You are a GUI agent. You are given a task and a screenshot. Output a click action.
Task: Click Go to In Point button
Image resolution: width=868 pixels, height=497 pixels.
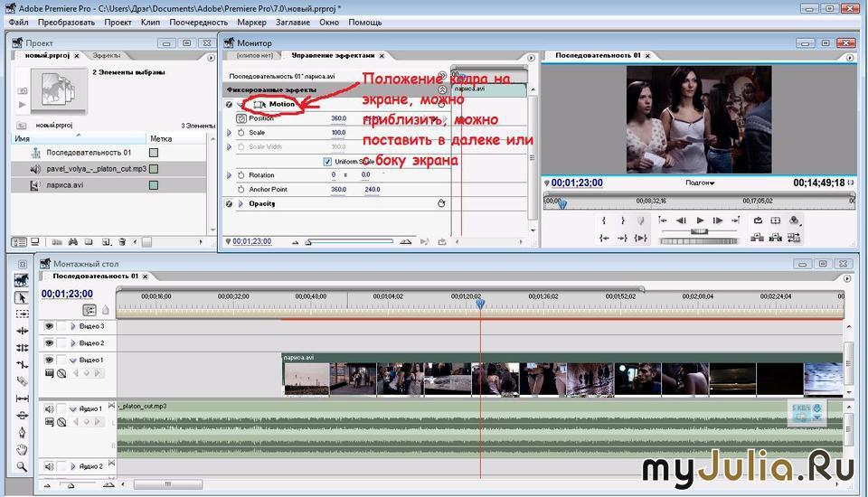pos(604,238)
